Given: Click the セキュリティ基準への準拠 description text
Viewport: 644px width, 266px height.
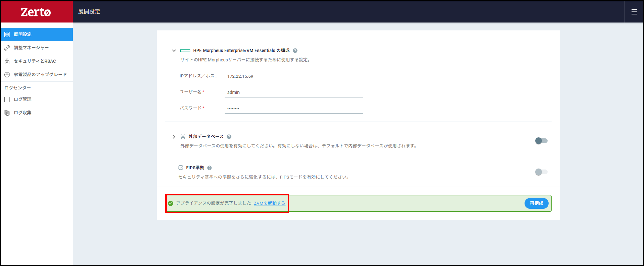Looking at the screenshot, I should click(264, 177).
